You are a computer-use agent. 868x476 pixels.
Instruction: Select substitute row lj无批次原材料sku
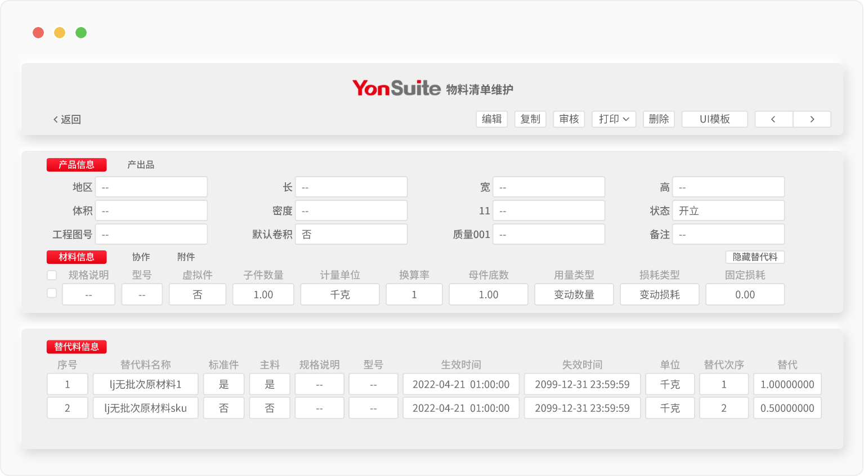145,408
